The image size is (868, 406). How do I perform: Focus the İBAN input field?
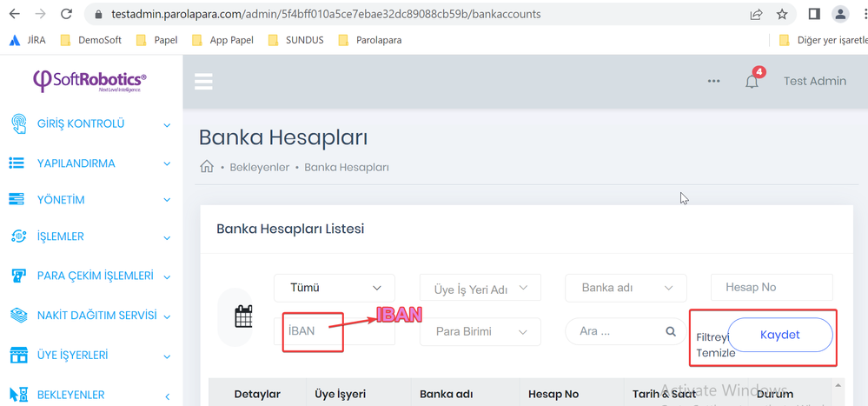(x=335, y=331)
